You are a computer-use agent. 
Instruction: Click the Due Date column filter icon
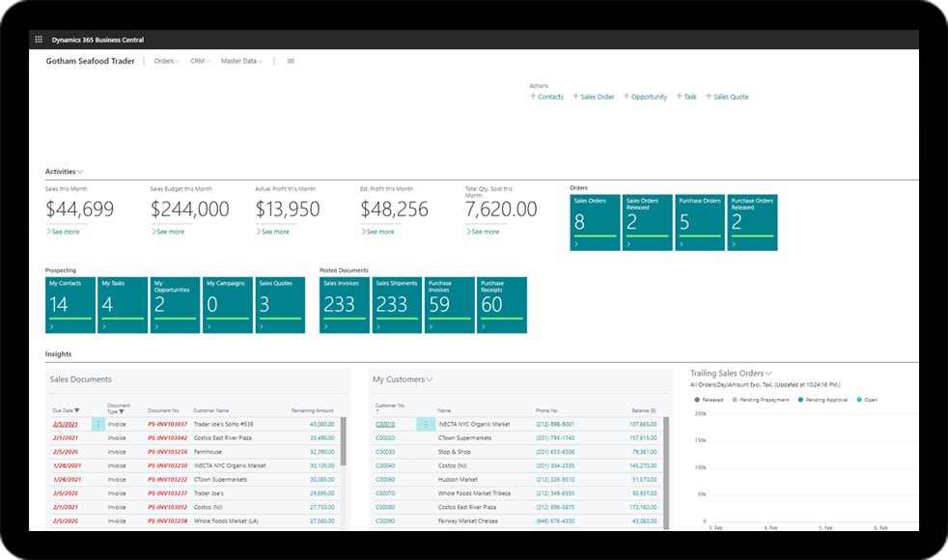point(77,410)
